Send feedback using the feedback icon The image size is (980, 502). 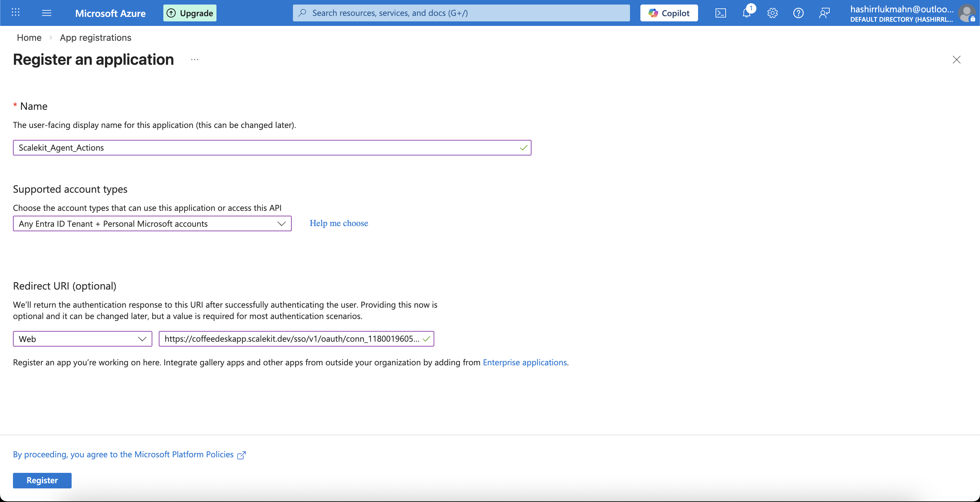click(824, 13)
